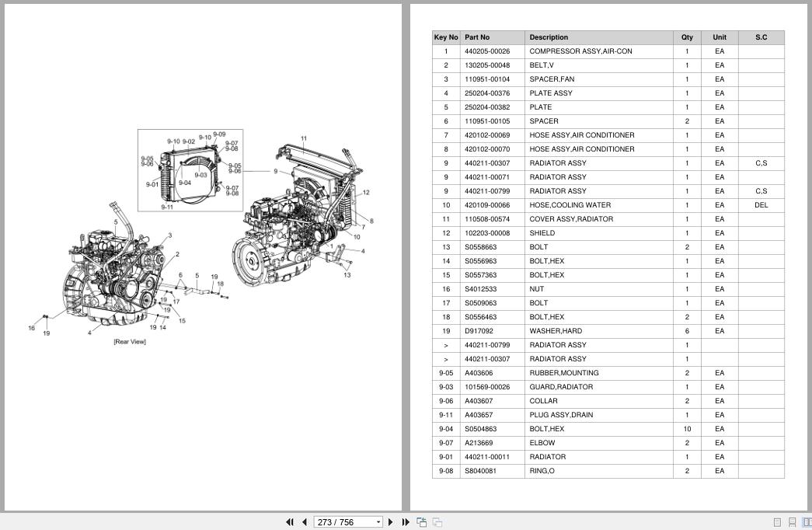Click callout 9-11 in radiator inset
The height and width of the screenshot is (530, 812).
(x=167, y=207)
